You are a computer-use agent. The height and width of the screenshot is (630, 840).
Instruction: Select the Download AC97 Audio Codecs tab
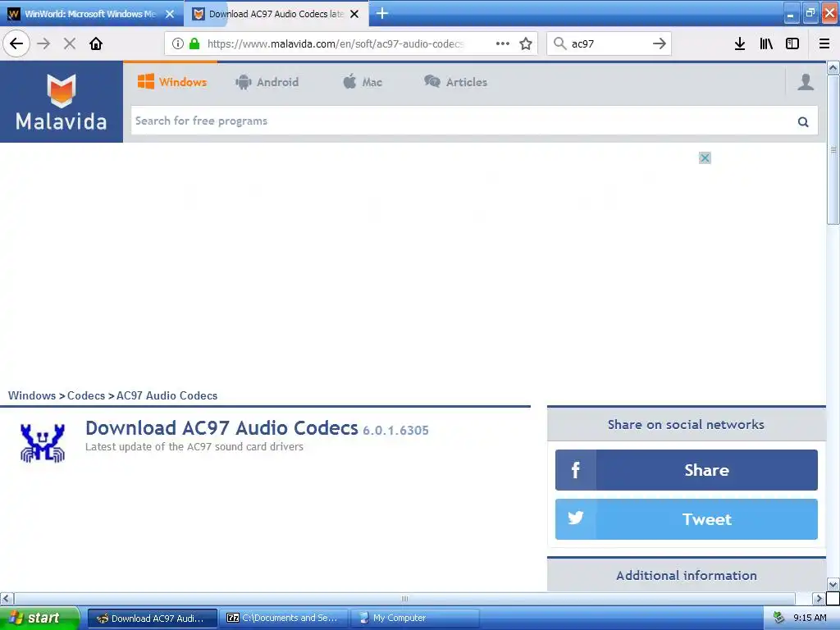tap(276, 14)
